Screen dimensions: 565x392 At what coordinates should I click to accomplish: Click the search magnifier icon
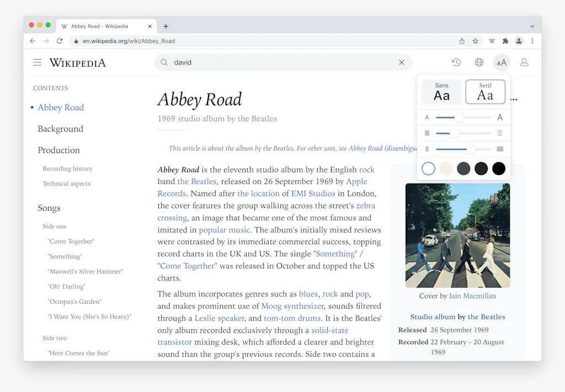click(x=164, y=62)
